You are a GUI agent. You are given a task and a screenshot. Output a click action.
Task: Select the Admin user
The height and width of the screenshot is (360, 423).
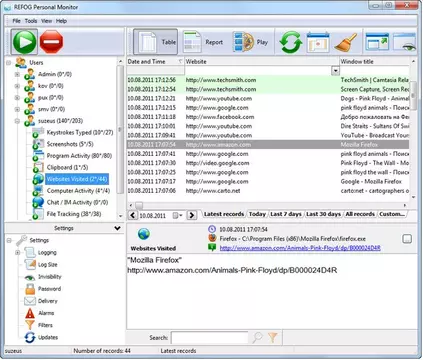55,74
